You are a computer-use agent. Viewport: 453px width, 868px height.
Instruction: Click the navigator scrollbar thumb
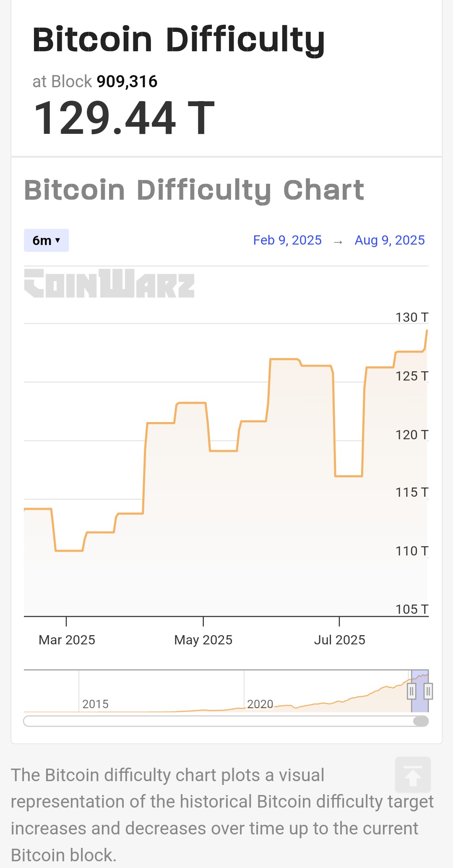(421, 721)
